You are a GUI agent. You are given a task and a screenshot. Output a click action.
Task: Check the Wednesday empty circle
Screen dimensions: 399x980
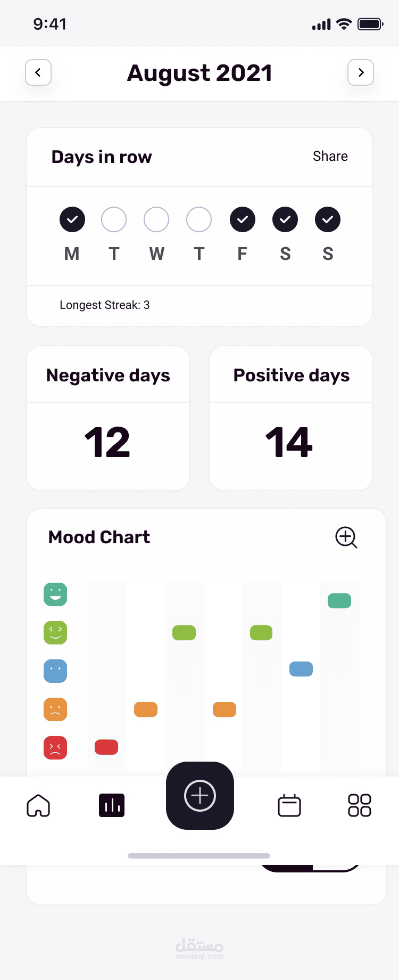click(156, 219)
